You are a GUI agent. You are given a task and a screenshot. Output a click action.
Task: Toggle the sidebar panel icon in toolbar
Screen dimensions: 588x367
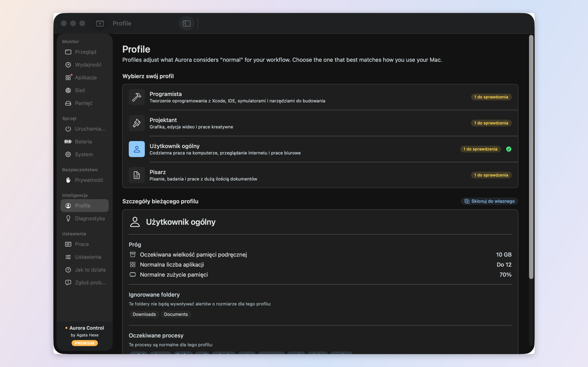[186, 23]
